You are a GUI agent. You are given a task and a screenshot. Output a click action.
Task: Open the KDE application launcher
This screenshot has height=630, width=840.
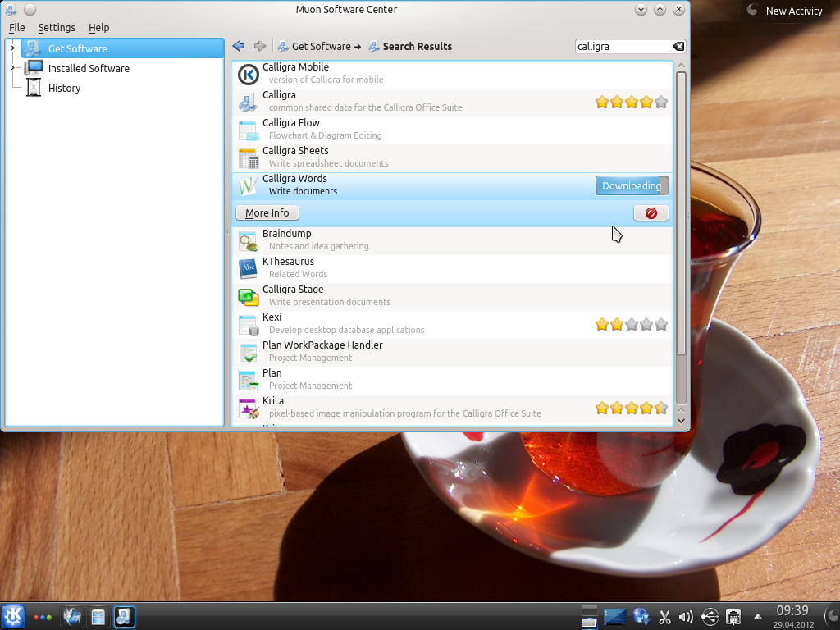13,617
